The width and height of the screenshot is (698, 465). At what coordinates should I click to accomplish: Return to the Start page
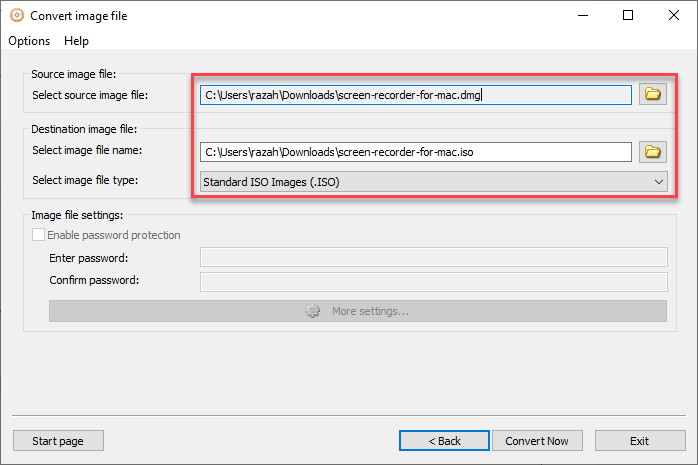(x=58, y=441)
